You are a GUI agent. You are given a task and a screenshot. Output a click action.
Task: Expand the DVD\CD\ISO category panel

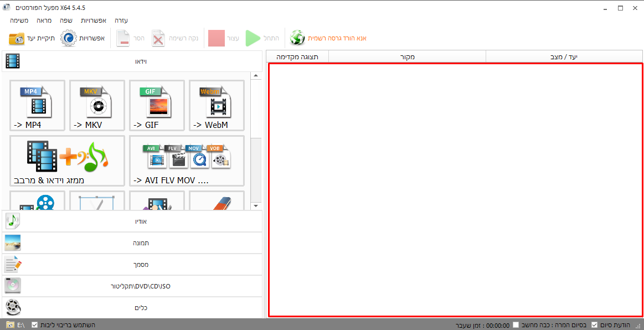pos(132,286)
